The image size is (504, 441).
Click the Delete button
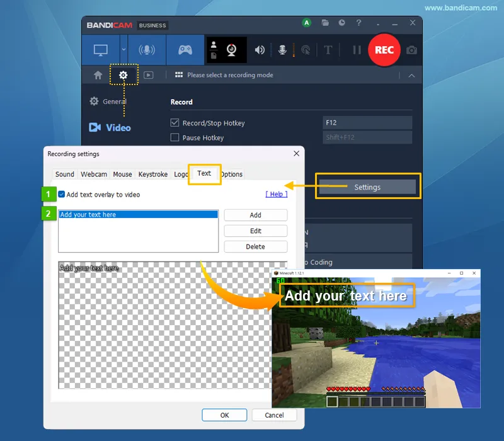coord(256,246)
